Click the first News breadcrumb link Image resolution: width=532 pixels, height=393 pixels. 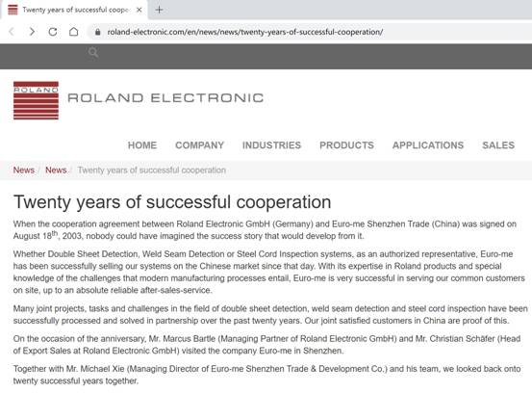[24, 170]
